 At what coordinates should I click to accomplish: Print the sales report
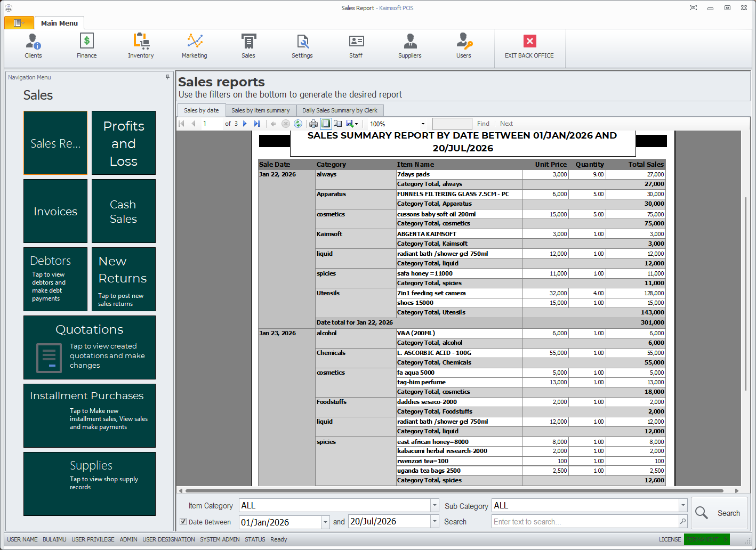313,124
